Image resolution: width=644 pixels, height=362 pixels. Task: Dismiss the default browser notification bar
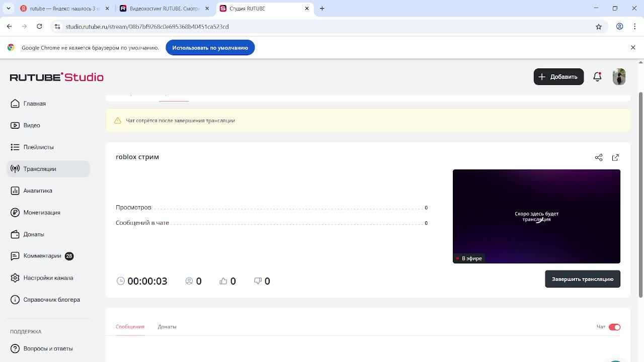tap(633, 47)
